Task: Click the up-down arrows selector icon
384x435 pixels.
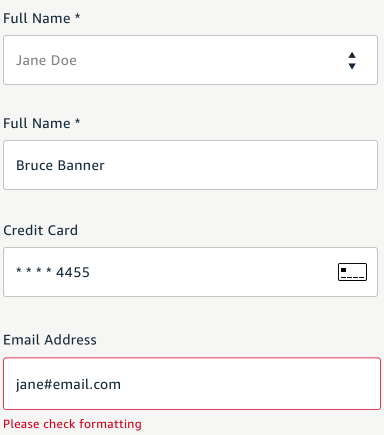Action: [352, 60]
